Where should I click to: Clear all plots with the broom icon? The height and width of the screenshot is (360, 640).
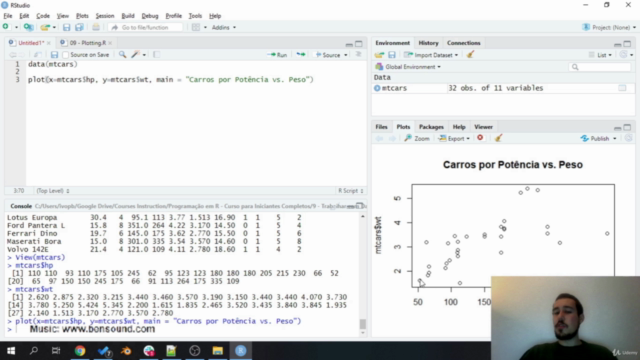point(498,138)
